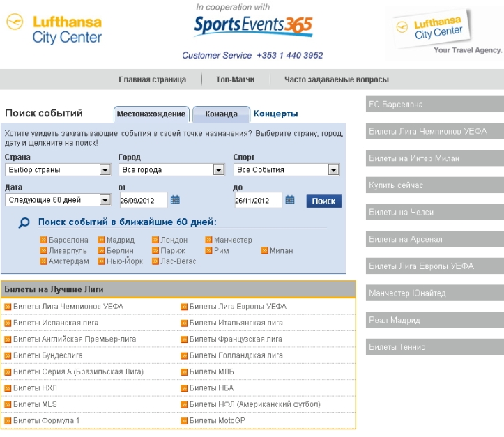This screenshot has height=437, width=504.
Task: Open Билеты Голландская лига link
Action: 236,355
